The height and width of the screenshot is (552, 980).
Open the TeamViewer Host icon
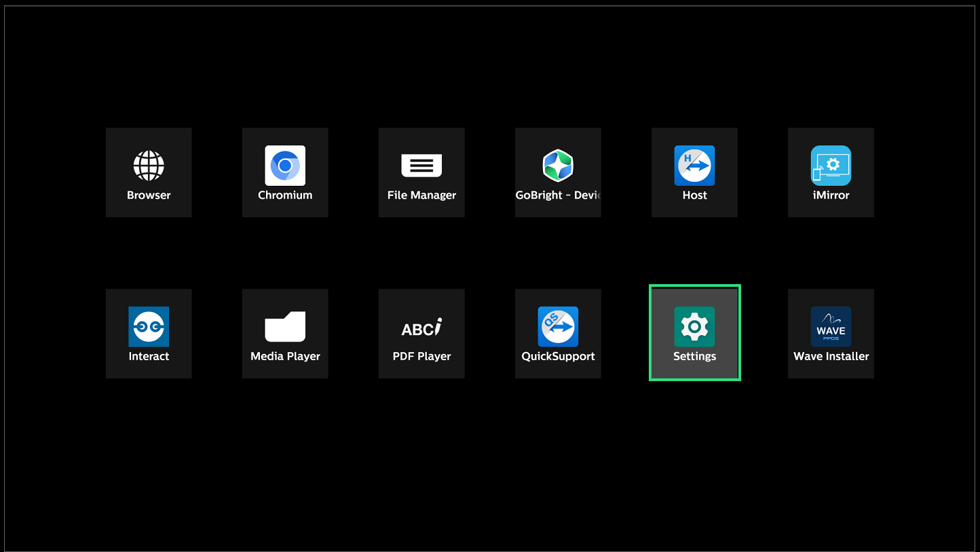694,165
